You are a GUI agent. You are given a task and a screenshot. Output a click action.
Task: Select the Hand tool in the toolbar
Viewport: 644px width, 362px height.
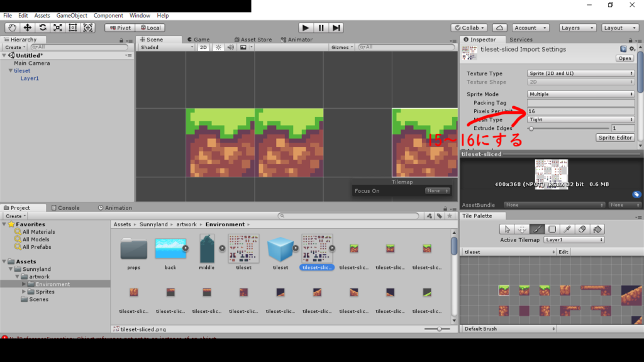(13, 28)
